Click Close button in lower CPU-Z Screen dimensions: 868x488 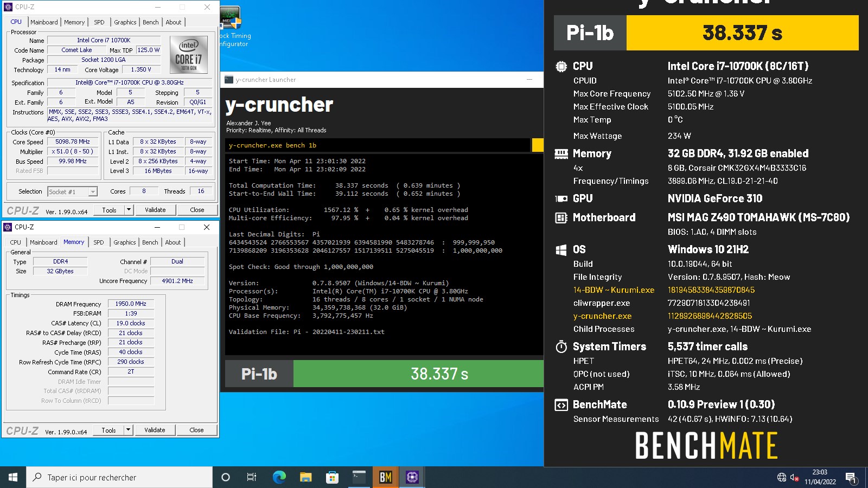tap(196, 430)
